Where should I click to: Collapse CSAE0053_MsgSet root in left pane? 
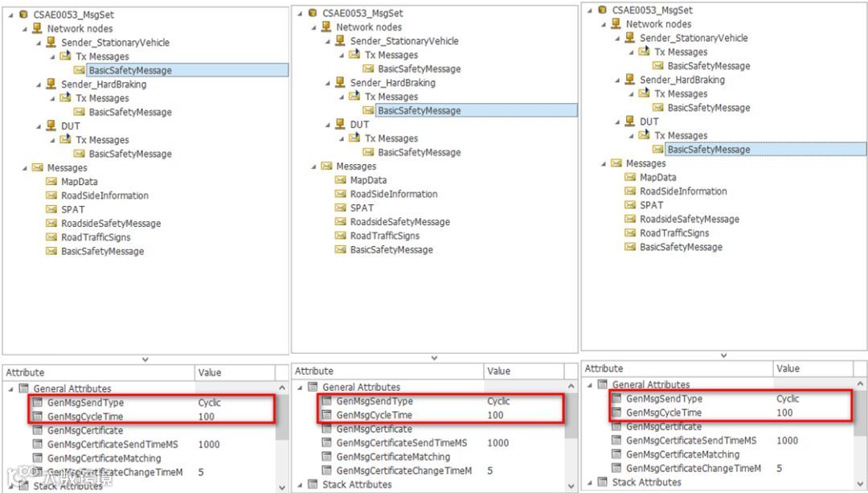[x=11, y=15]
